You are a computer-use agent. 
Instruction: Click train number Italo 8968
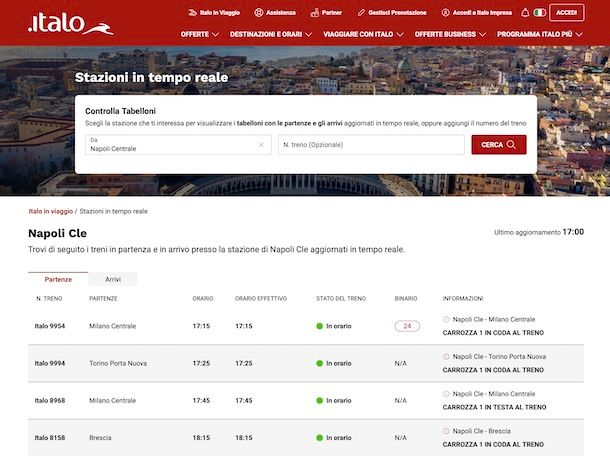point(50,401)
